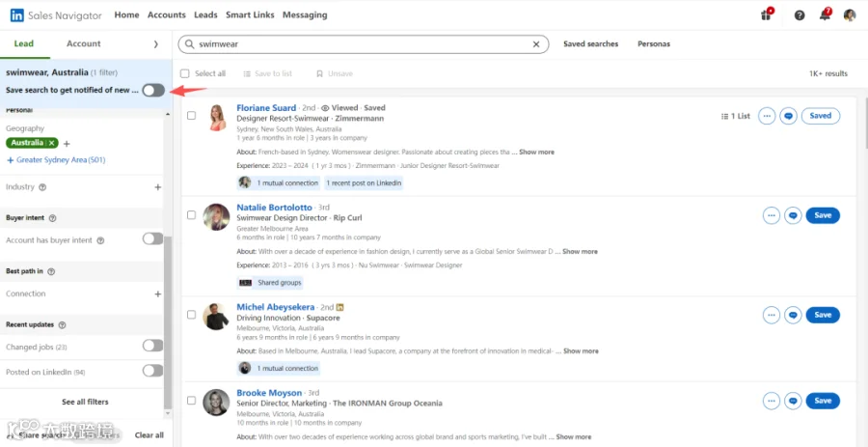
Task: Click the search magnifier icon
Action: (189, 44)
